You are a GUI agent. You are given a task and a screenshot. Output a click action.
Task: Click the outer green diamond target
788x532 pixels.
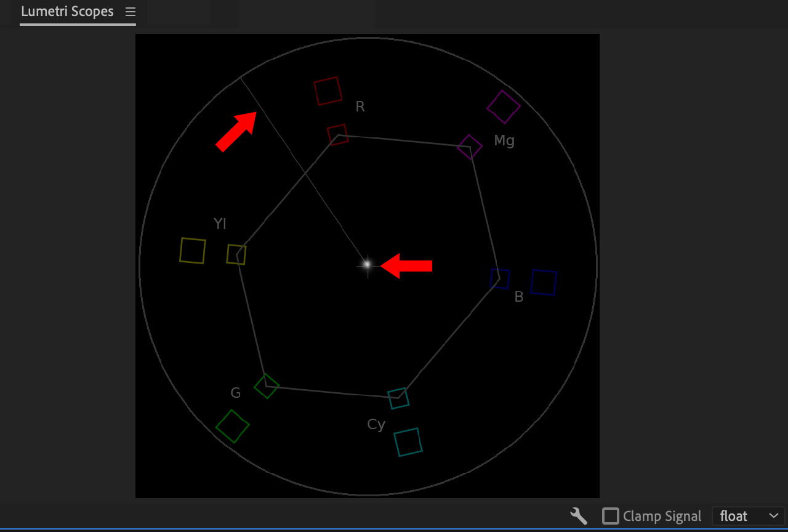(x=232, y=426)
